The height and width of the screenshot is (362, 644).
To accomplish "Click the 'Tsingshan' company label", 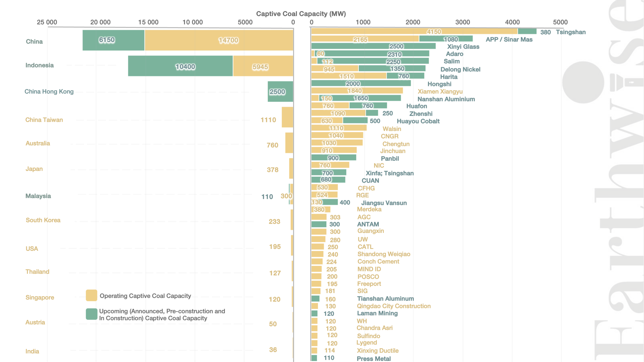I will coord(571,32).
